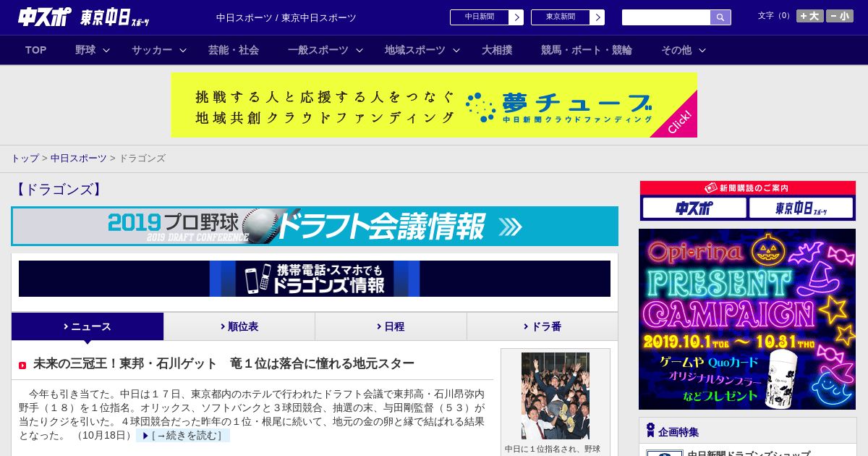The height and width of the screenshot is (456, 868).
Task: Go to 中日スポーツ breadcrumb link
Action: [78, 158]
